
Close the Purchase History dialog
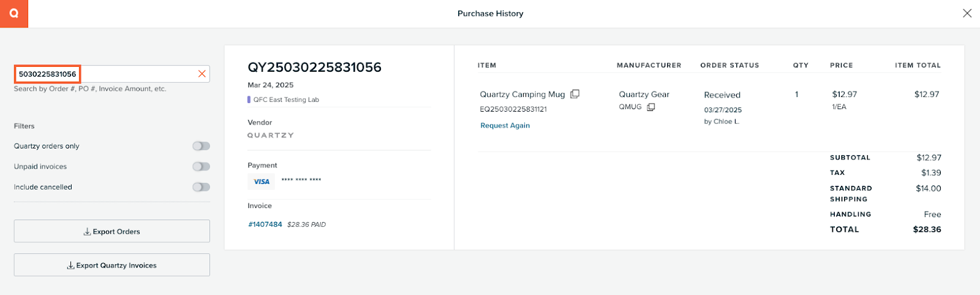click(x=967, y=13)
